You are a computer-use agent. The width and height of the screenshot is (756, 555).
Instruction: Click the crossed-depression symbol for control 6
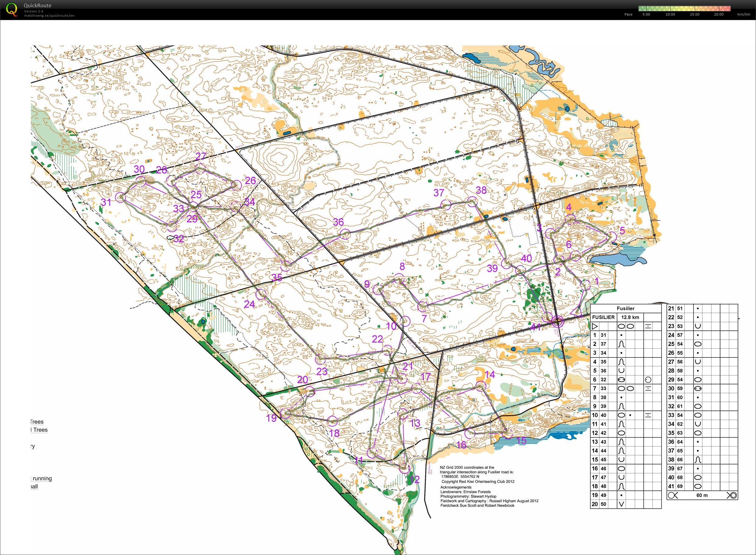(621, 380)
